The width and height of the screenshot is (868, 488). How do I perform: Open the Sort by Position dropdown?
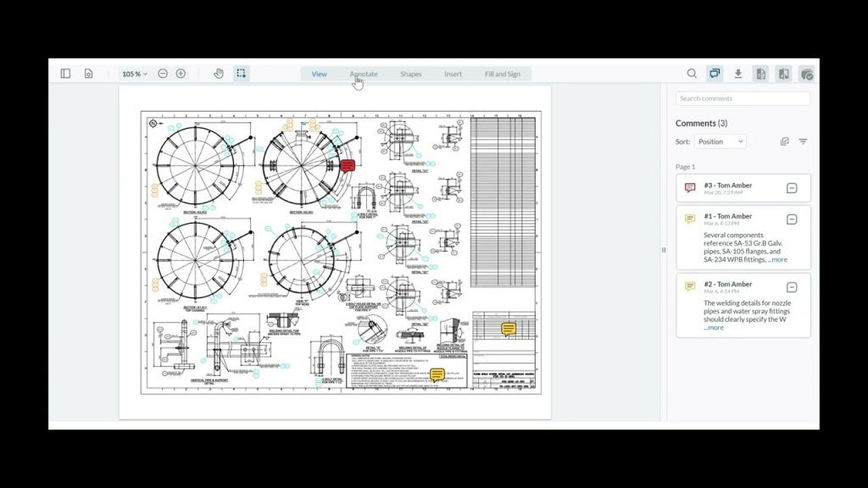click(721, 141)
